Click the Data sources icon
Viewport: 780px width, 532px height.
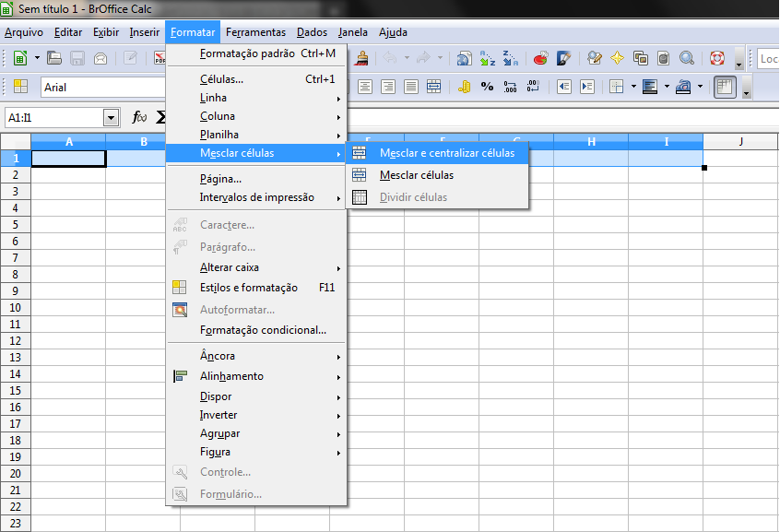[663, 58]
